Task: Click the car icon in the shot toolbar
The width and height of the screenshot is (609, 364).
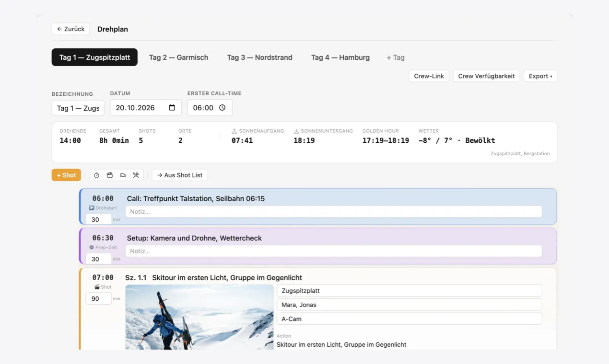Action: coord(123,175)
